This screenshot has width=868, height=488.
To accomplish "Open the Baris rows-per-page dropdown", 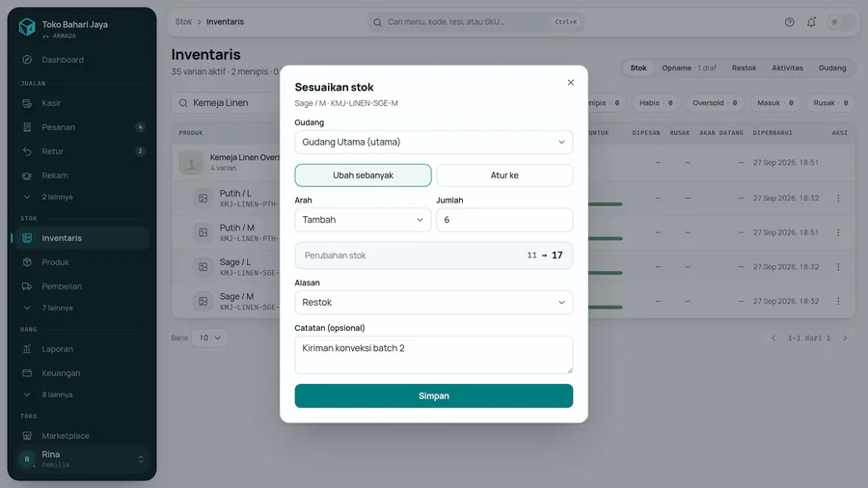I will [x=209, y=339].
